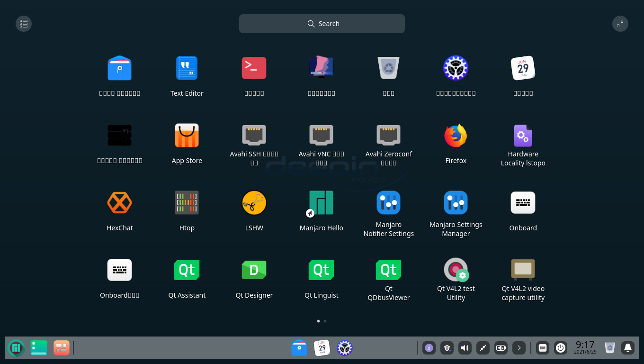Open Control Center from the dock
The height and width of the screenshot is (364, 644).
click(x=345, y=348)
